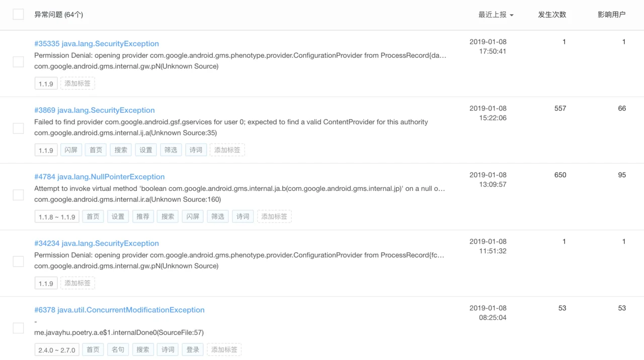Click affected users value 66
Image resolution: width=644 pixels, height=360 pixels.
[622, 108]
